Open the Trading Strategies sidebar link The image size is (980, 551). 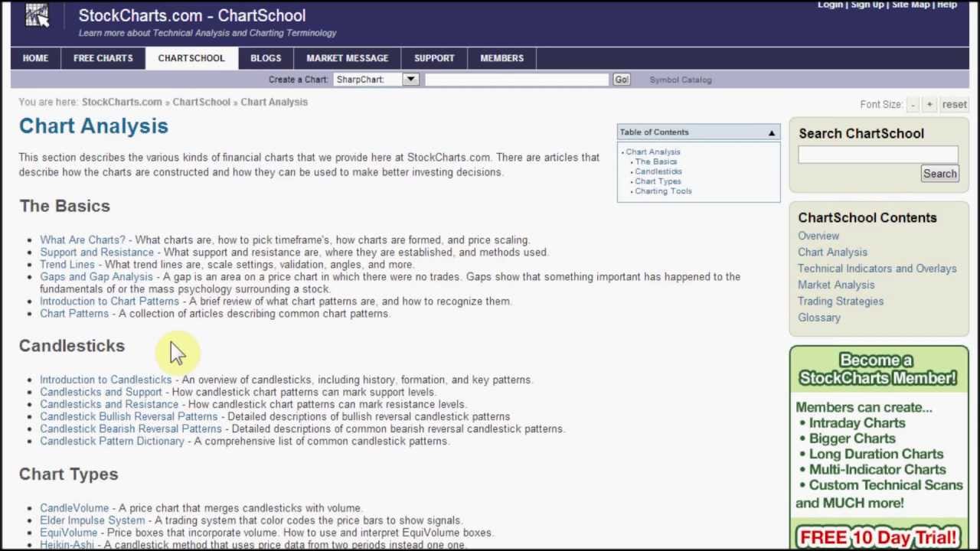[841, 301]
